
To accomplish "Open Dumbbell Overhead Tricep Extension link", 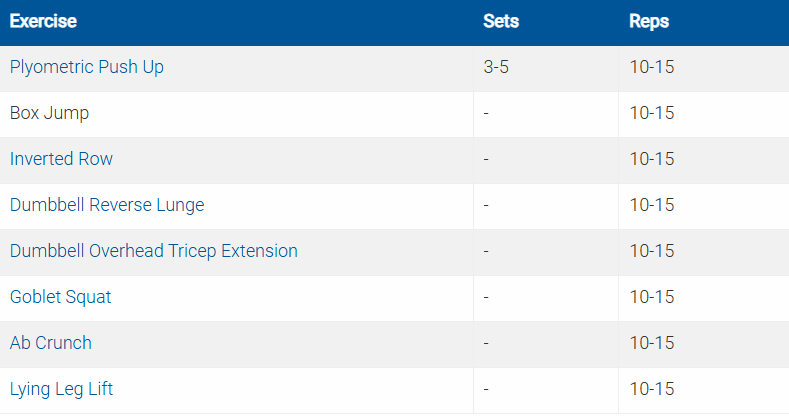I will coord(154,251).
